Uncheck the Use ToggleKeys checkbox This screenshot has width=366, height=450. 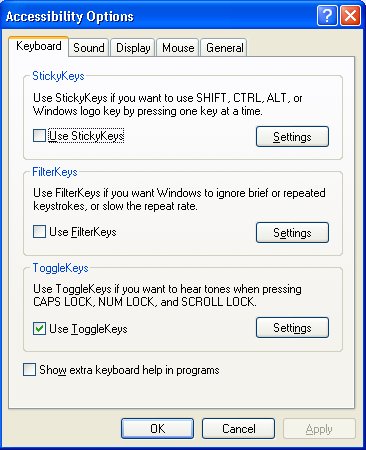coord(39,329)
